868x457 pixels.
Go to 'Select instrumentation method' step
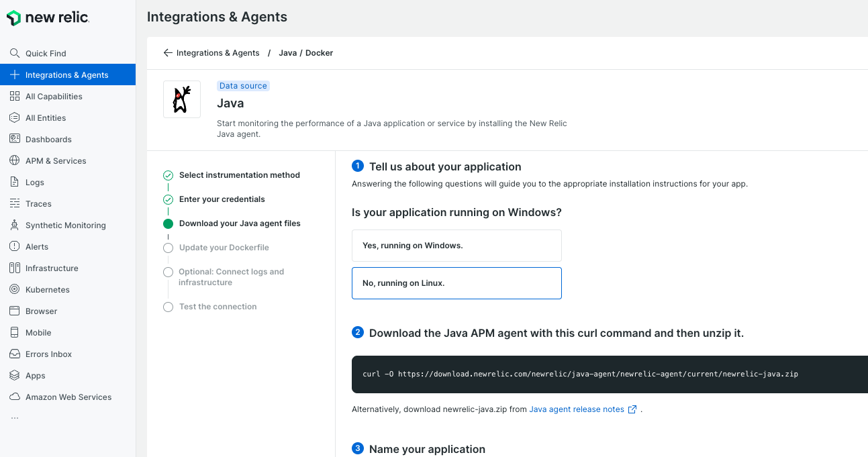(240, 175)
